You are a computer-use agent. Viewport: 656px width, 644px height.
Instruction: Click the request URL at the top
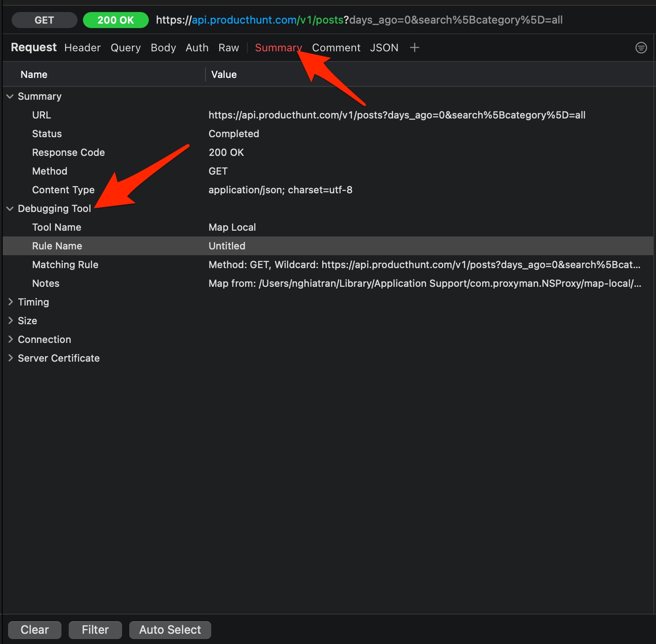point(359,20)
